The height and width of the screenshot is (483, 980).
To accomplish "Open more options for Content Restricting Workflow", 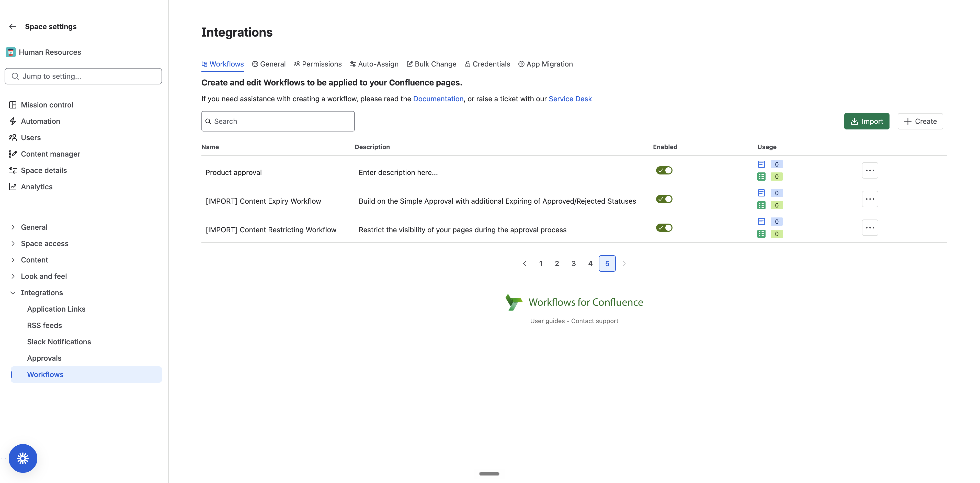I will tap(870, 228).
